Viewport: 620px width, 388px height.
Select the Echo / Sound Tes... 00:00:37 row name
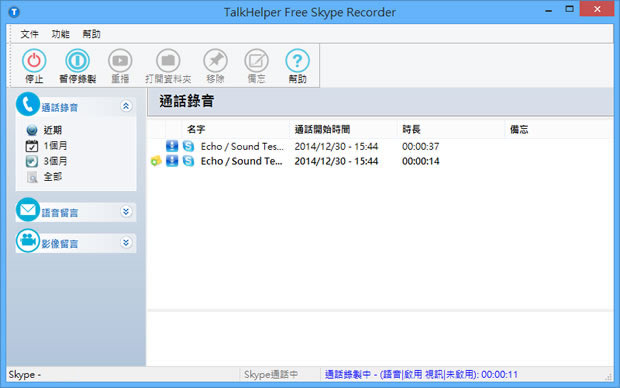[x=242, y=146]
